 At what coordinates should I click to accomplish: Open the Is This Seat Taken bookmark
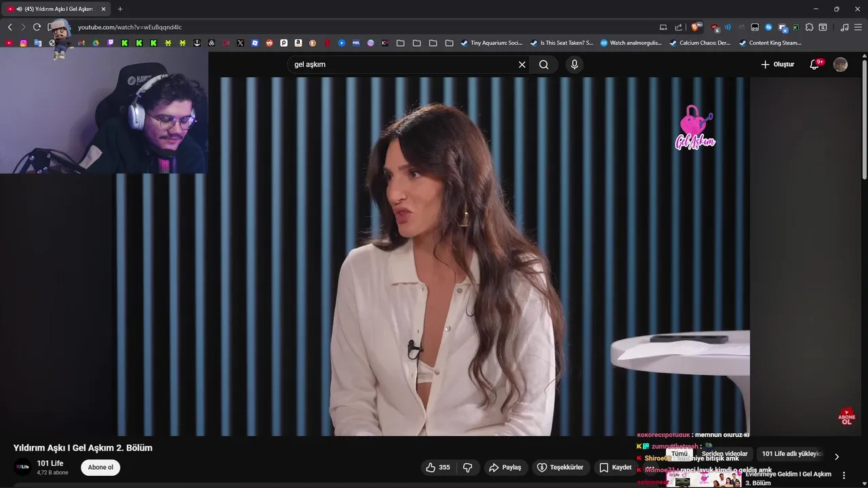[561, 43]
